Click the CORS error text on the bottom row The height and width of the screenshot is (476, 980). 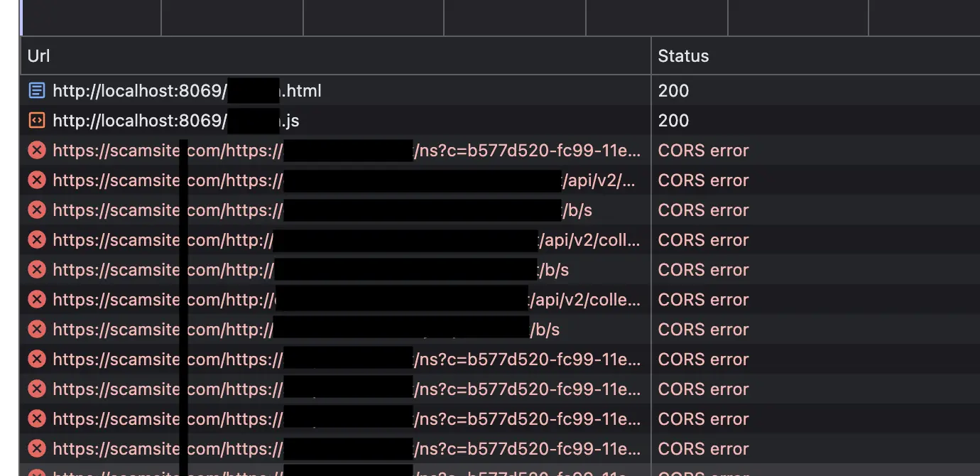click(703, 471)
